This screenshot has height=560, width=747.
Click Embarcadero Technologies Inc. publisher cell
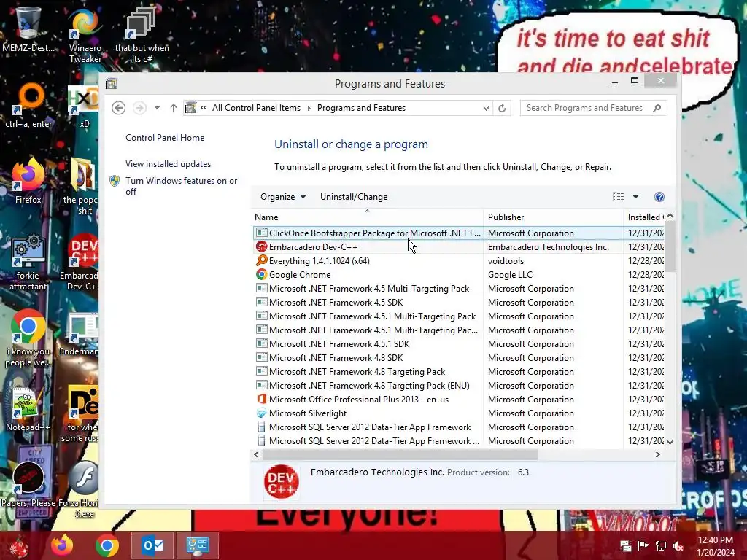coord(549,247)
